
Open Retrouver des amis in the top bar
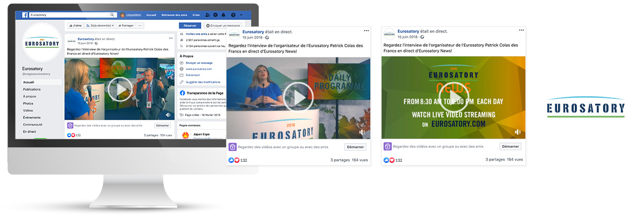point(174,15)
